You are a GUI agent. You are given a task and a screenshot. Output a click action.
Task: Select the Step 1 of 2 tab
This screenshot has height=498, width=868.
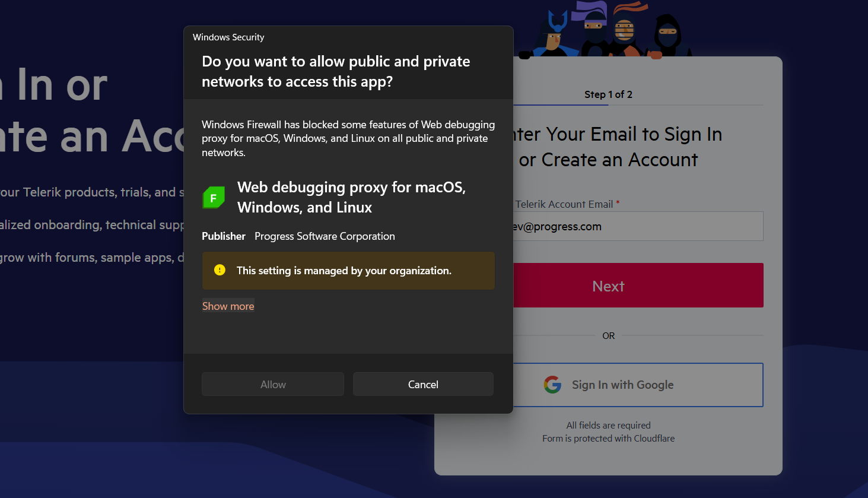[x=608, y=94]
